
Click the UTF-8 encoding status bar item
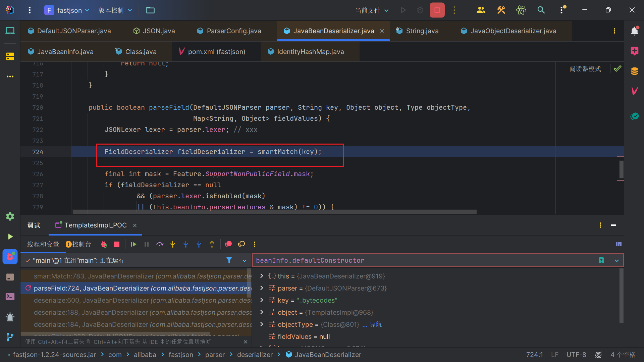click(576, 355)
